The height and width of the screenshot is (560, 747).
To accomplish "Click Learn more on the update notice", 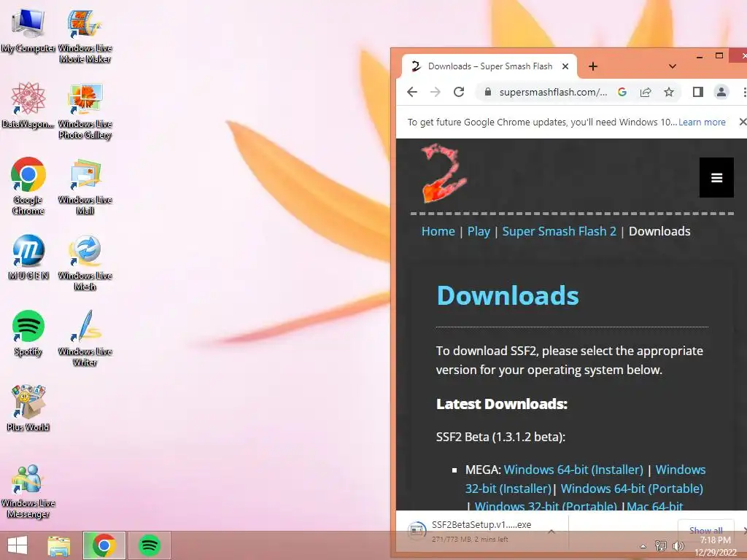I will click(702, 122).
